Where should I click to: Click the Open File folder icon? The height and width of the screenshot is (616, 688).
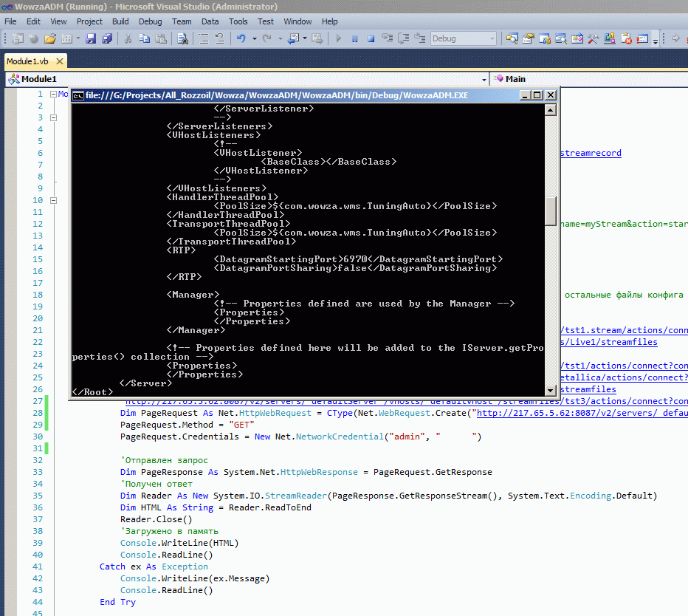50,38
